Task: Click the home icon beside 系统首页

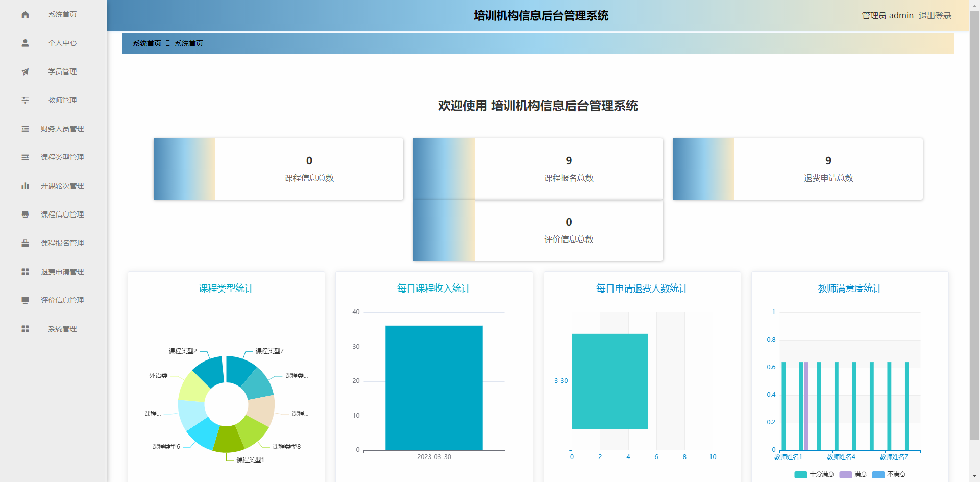Action: click(25, 14)
